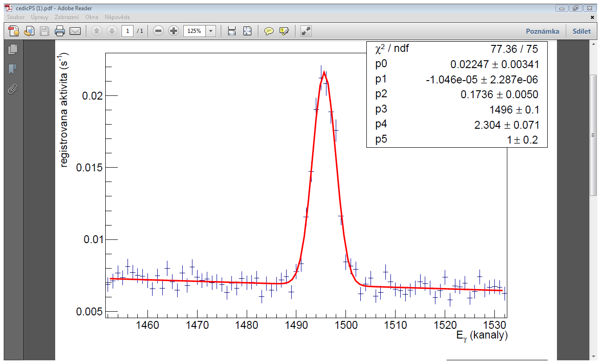The image size is (601, 364).
Task: Send file by email envelope icon
Action: point(75,31)
